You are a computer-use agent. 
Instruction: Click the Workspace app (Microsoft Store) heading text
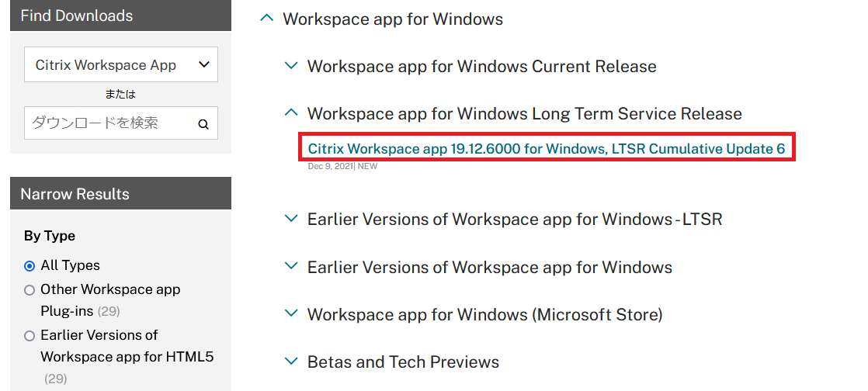tap(484, 315)
